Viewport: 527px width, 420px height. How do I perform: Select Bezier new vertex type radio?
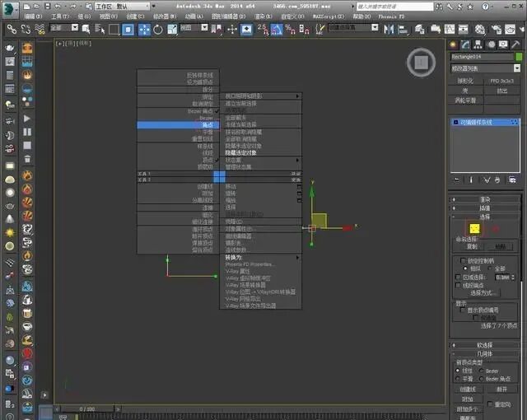[x=481, y=371]
